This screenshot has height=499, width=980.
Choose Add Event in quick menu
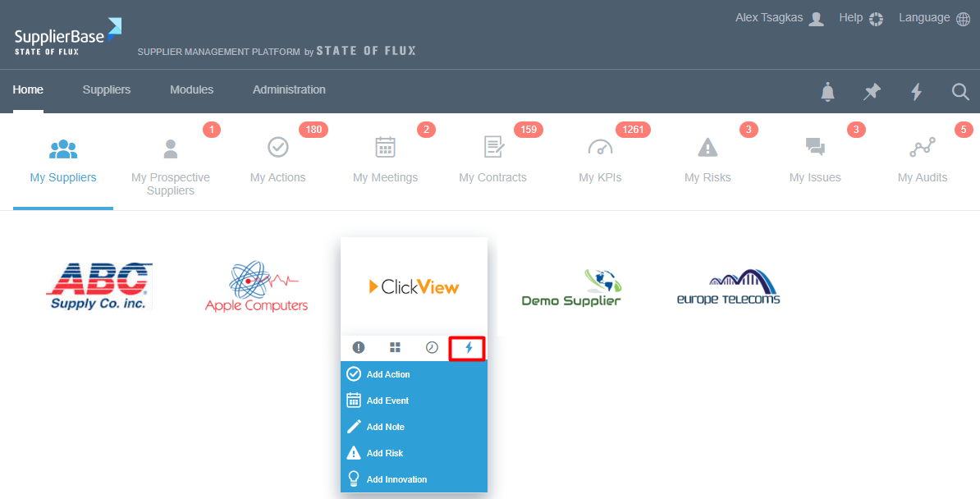(387, 401)
